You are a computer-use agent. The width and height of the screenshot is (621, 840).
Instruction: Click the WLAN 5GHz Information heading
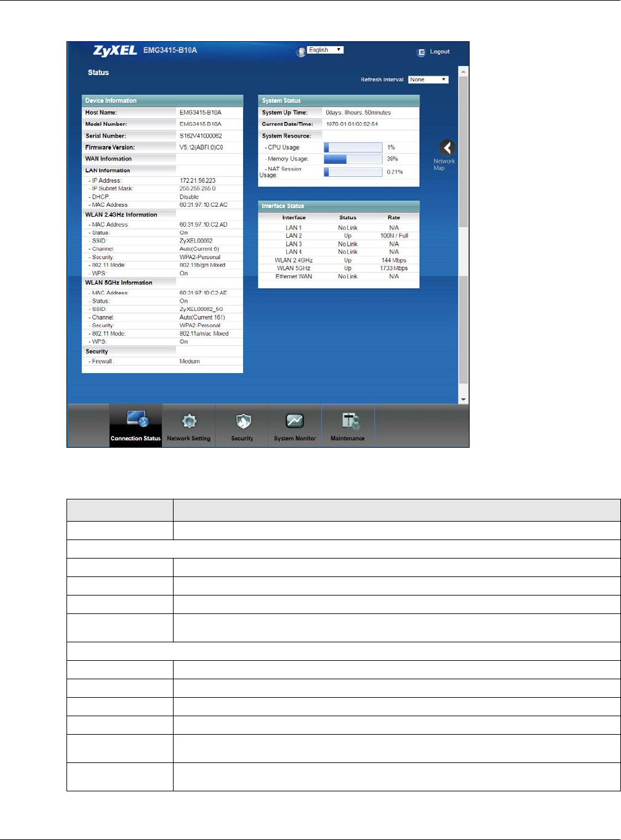[119, 283]
